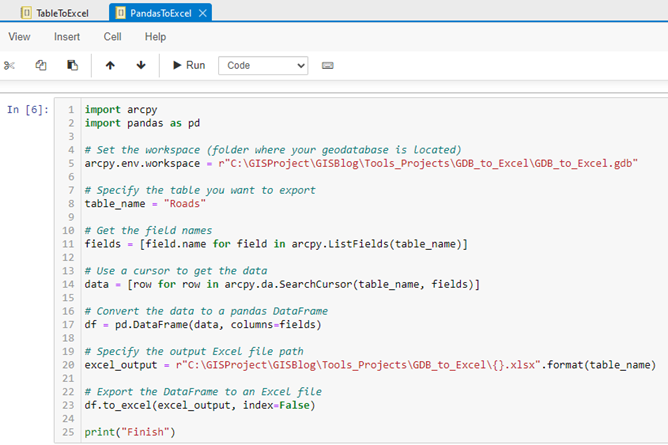Viewport: 668px width, 445px height.
Task: Click the PandasToExcel notebook tab icon
Action: [121, 13]
